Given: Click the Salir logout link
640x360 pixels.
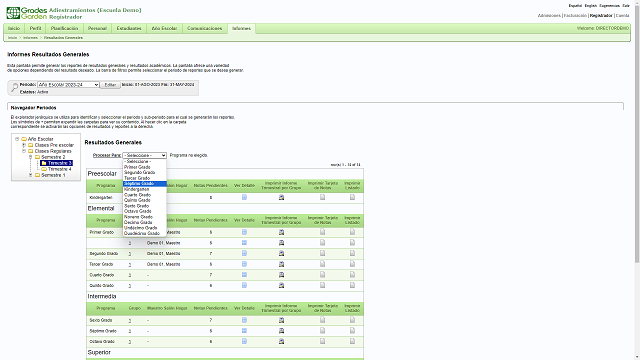Looking at the screenshot, I should (626, 6).
